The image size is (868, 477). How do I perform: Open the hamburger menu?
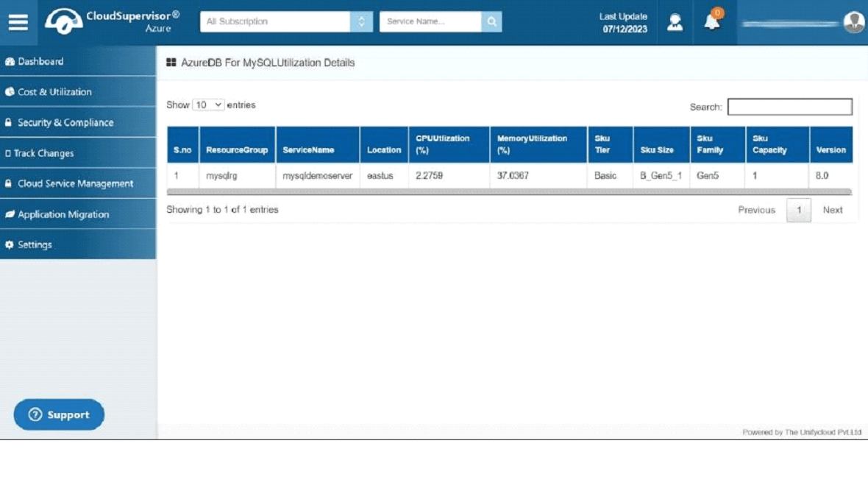pyautogui.click(x=18, y=22)
